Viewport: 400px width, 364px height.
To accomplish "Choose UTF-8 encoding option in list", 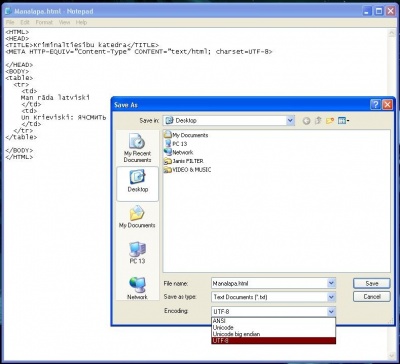I will 273,341.
